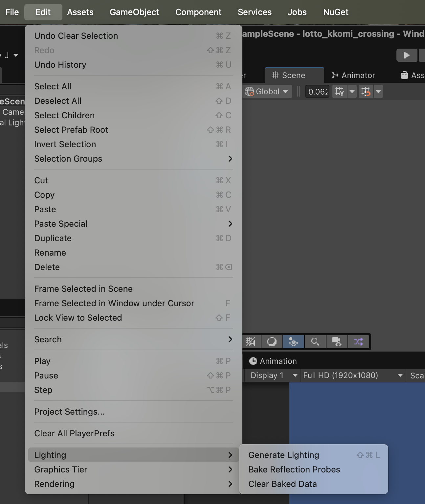Expand the Search submenu
Image resolution: width=425 pixels, height=504 pixels.
pos(133,339)
